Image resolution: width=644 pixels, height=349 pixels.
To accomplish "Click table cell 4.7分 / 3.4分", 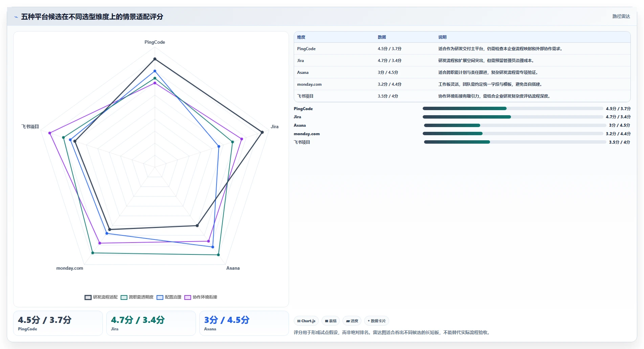I will click(390, 61).
